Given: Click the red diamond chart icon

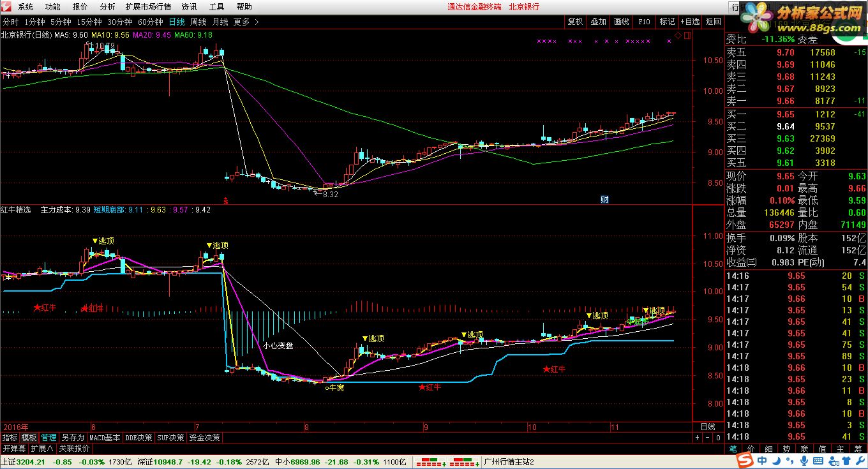Looking at the screenshot, I should point(678,35).
